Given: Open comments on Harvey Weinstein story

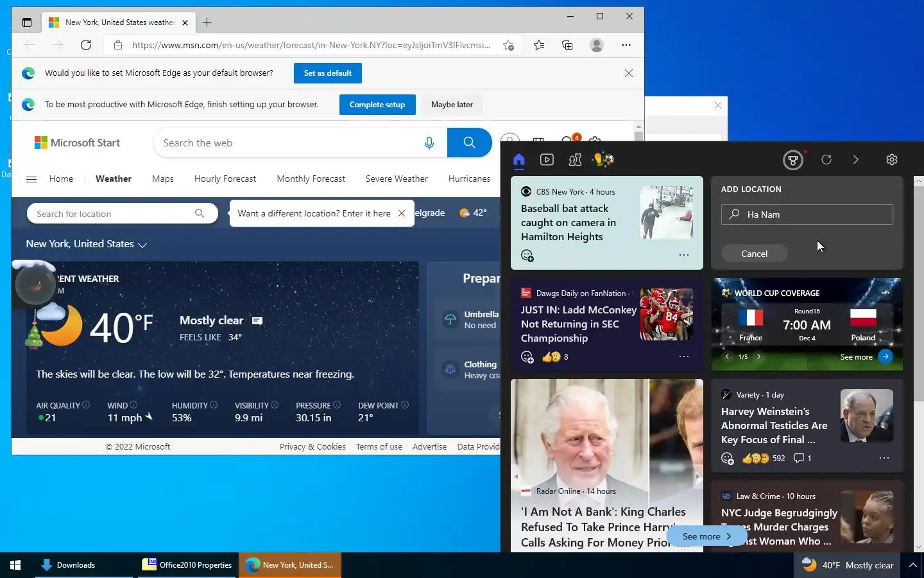Looking at the screenshot, I should click(x=803, y=458).
